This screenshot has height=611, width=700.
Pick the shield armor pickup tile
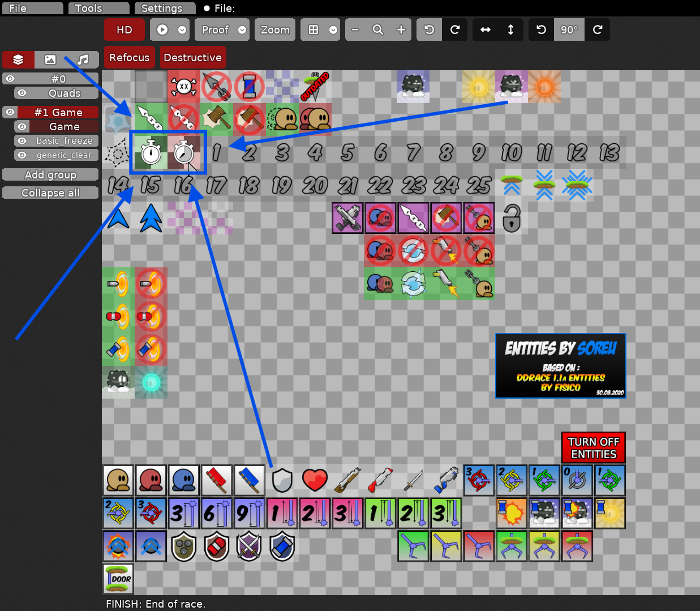(x=282, y=481)
